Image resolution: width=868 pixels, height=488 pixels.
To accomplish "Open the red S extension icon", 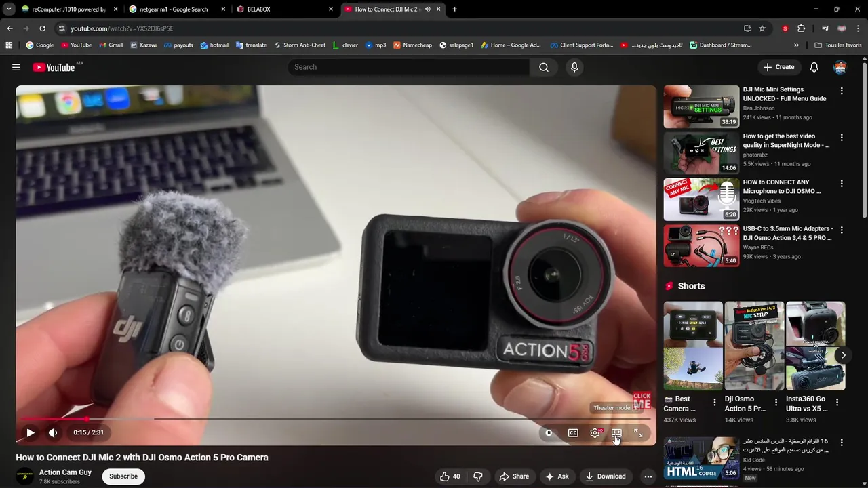I will [x=785, y=28].
